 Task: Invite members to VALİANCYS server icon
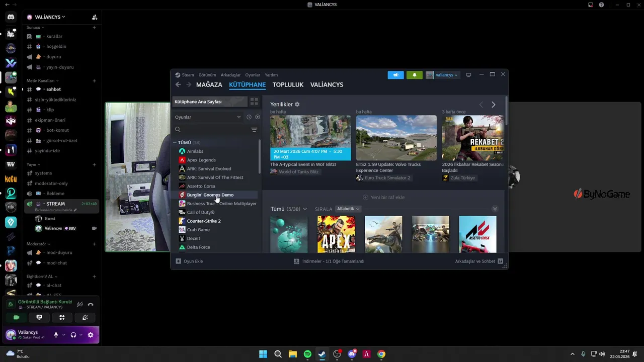tap(95, 17)
